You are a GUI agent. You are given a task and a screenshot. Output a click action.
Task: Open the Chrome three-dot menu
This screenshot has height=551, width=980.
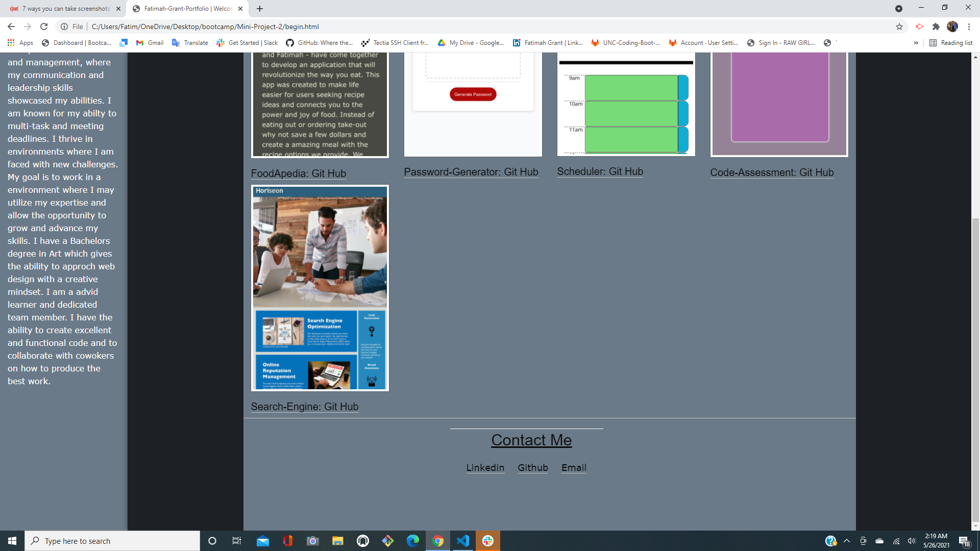pyautogui.click(x=969, y=27)
